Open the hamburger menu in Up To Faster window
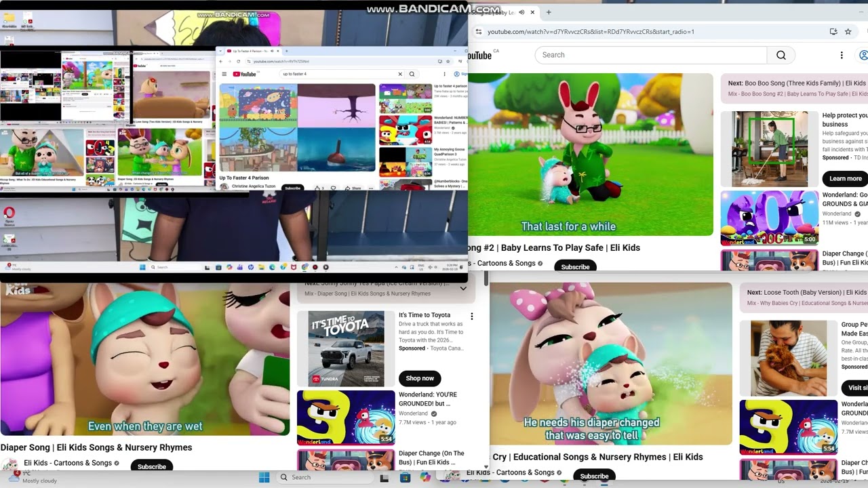868x488 pixels. click(224, 74)
